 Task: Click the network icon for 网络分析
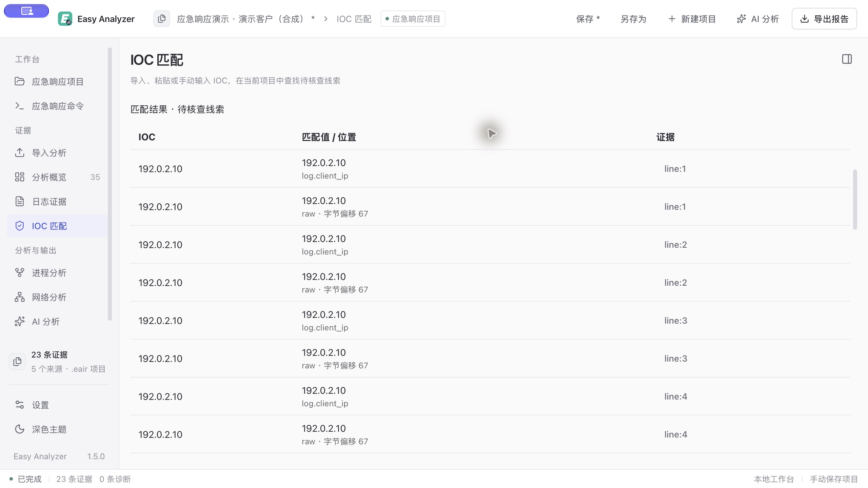[20, 297]
